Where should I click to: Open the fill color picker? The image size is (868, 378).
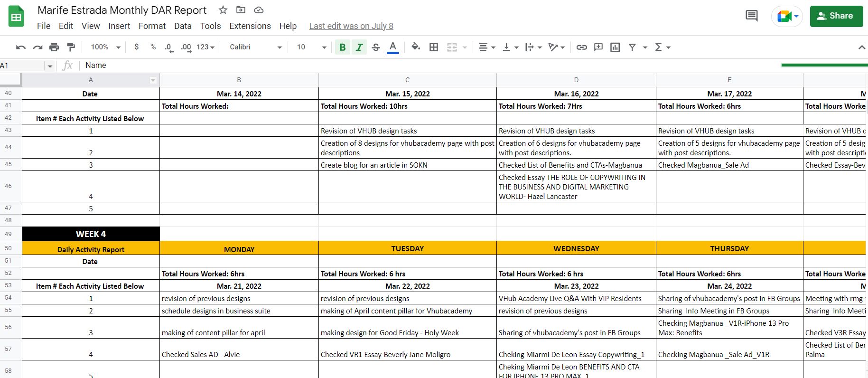click(416, 47)
